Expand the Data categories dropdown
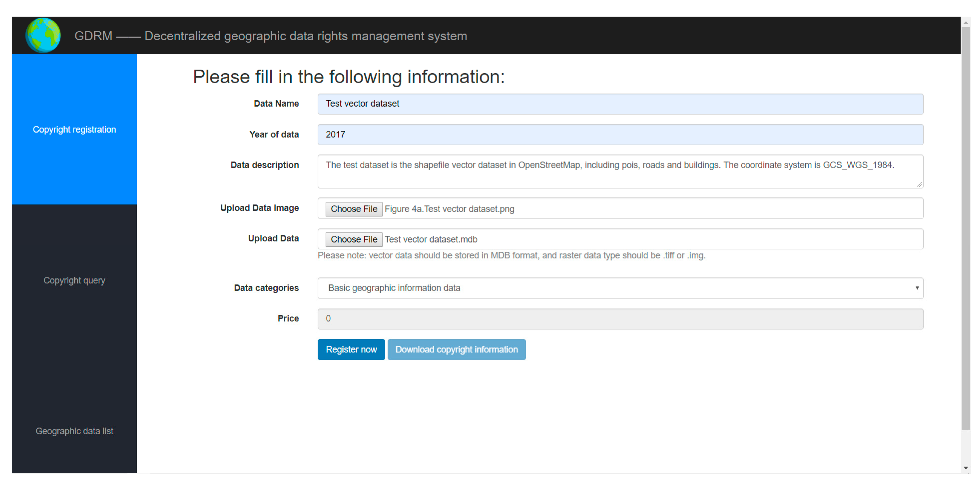The height and width of the screenshot is (486, 980). tap(620, 288)
